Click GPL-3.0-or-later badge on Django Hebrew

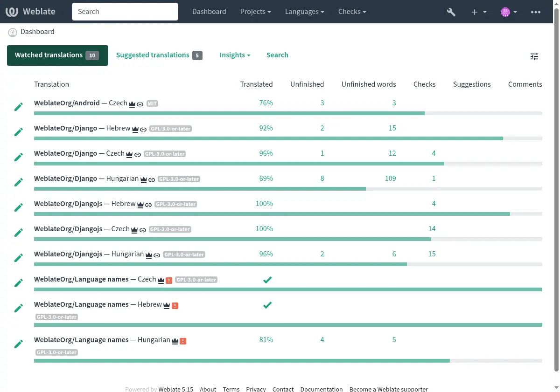coord(170,129)
